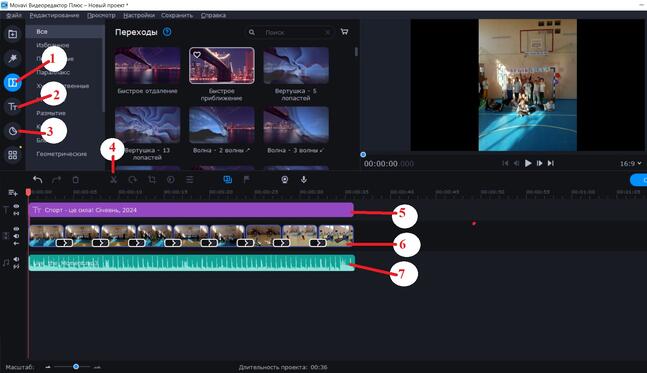Viewport: 647px width, 373px height.
Task: Select the Геометрические category
Action: (62, 154)
